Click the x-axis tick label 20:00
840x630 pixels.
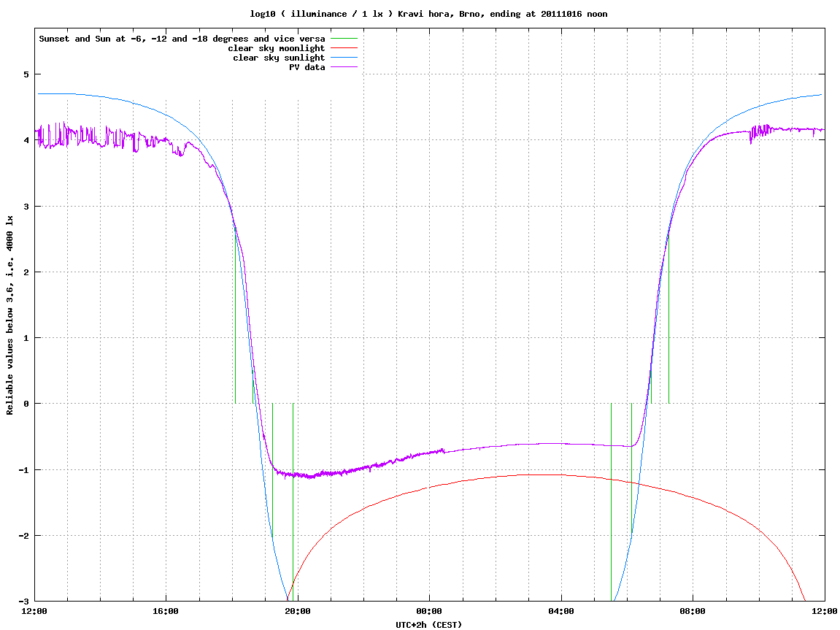[298, 611]
